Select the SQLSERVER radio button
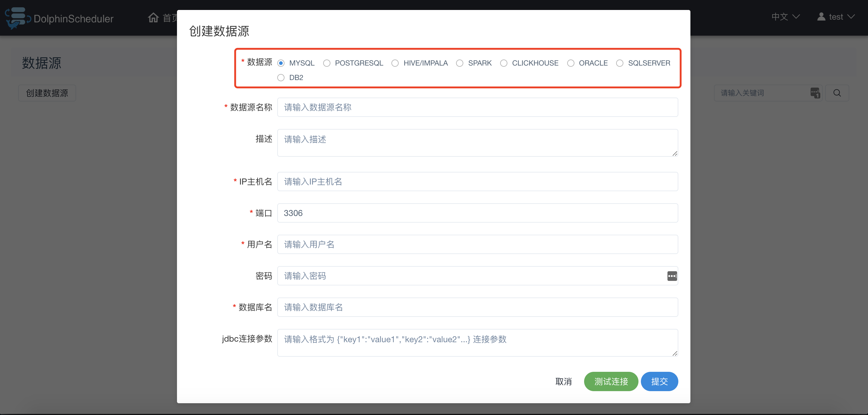Viewport: 868px width, 415px height. 620,63
